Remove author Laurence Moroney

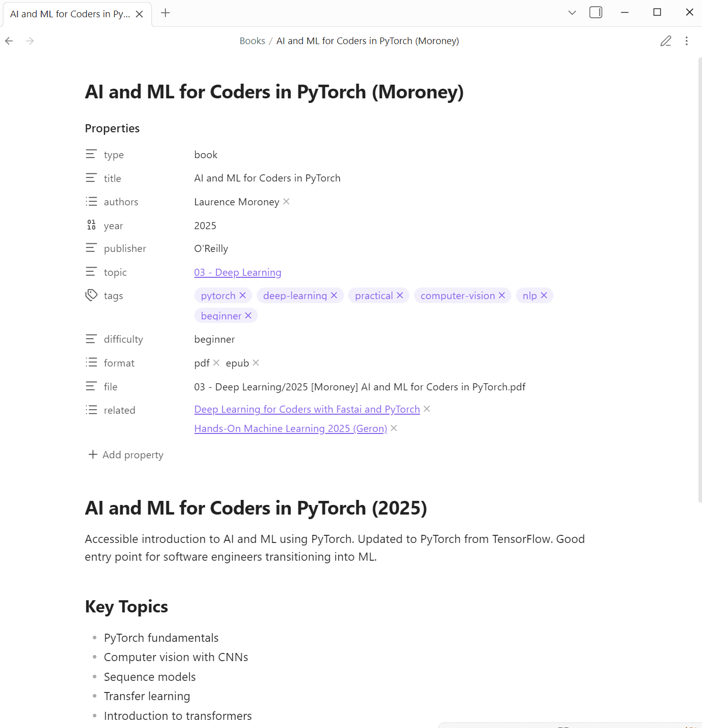click(286, 202)
